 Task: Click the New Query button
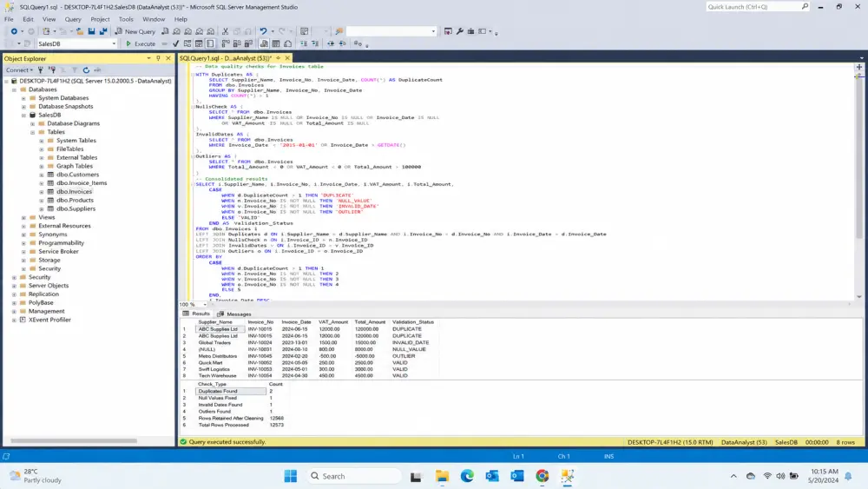point(135,31)
